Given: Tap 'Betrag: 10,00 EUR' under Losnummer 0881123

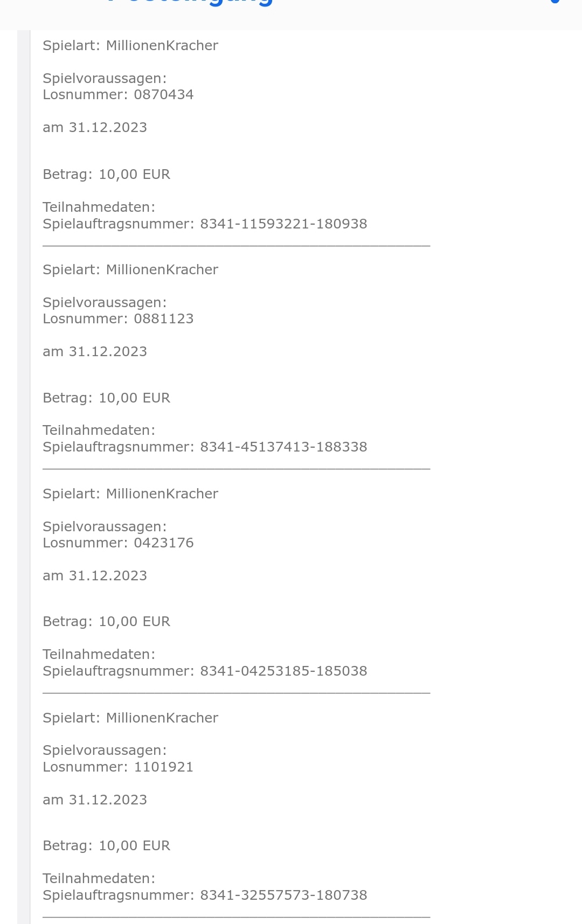Looking at the screenshot, I should pos(106,398).
